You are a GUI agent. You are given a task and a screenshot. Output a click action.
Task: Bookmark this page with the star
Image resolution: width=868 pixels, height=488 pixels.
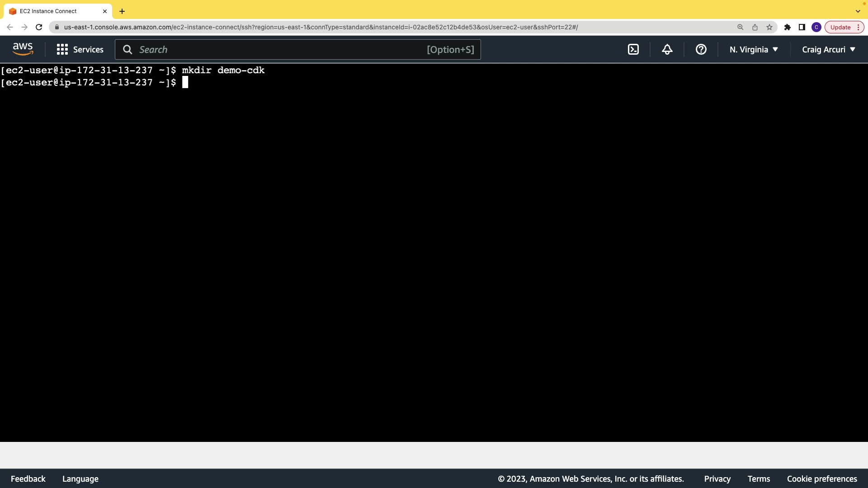click(769, 27)
